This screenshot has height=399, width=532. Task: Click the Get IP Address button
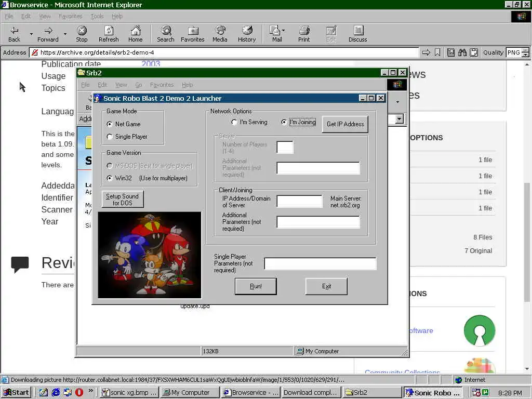[345, 124]
